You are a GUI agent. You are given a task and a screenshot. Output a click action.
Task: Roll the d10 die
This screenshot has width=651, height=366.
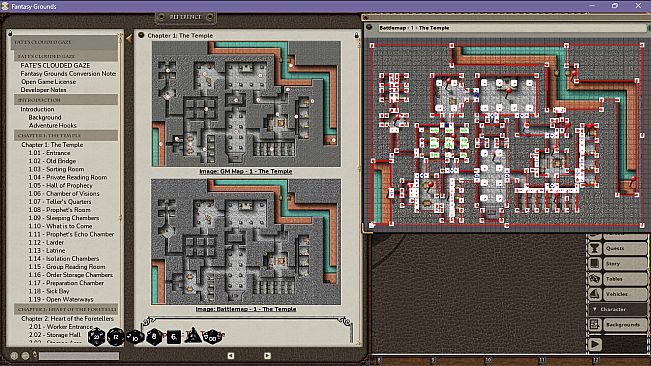(135, 337)
